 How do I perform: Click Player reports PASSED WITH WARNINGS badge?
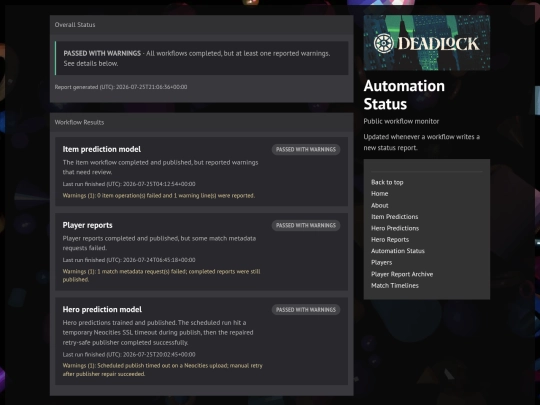pyautogui.click(x=306, y=226)
